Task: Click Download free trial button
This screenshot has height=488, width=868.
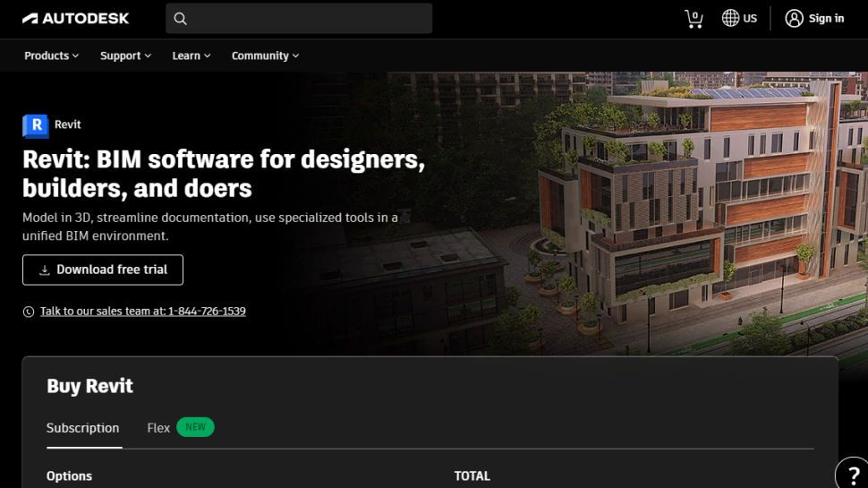Action: click(103, 270)
